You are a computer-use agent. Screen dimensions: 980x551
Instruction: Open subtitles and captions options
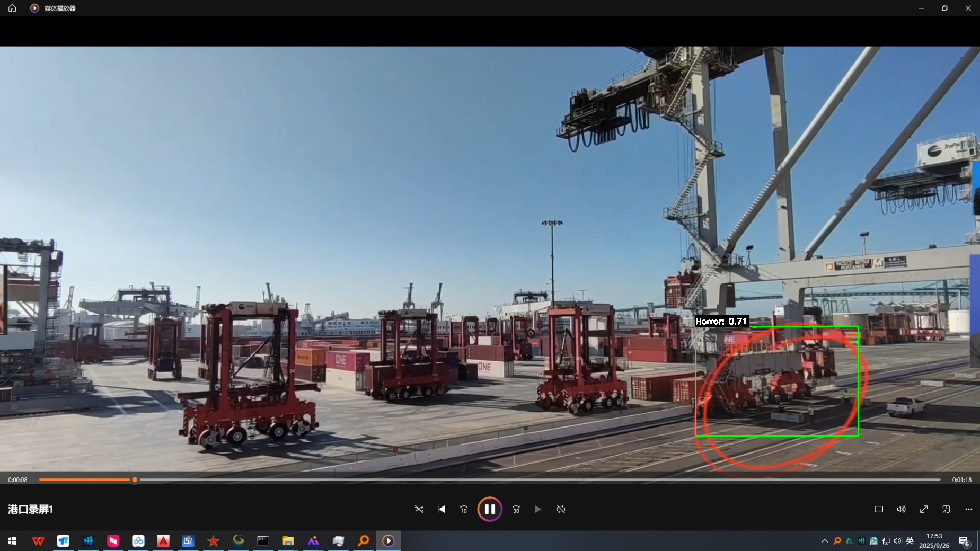pyautogui.click(x=879, y=509)
